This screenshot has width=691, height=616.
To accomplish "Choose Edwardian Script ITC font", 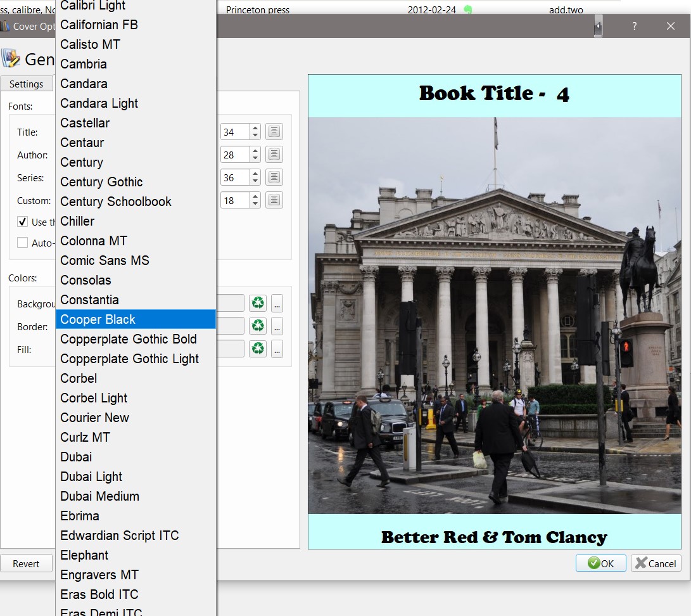I will click(x=136, y=535).
